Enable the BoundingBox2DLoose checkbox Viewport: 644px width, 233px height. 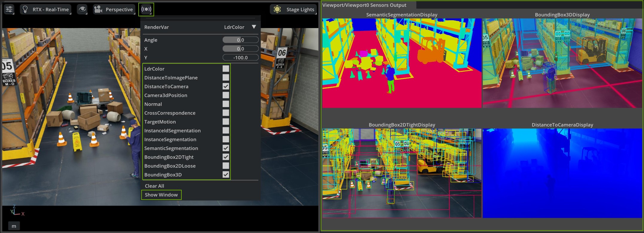coord(226,166)
